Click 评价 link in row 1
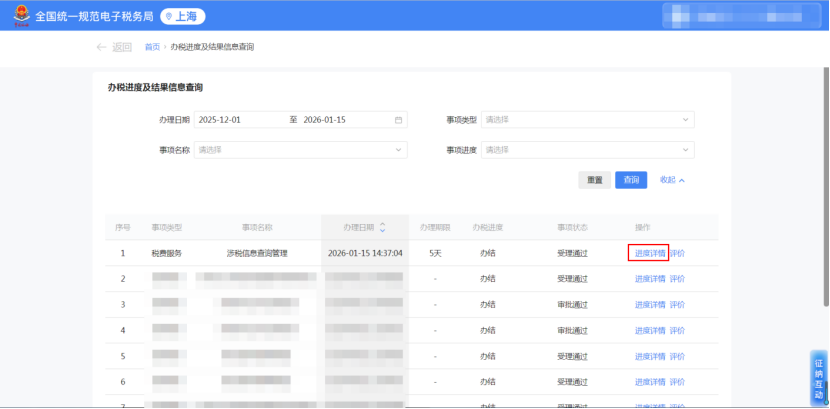Viewport: 830px width, 409px height. coord(677,253)
